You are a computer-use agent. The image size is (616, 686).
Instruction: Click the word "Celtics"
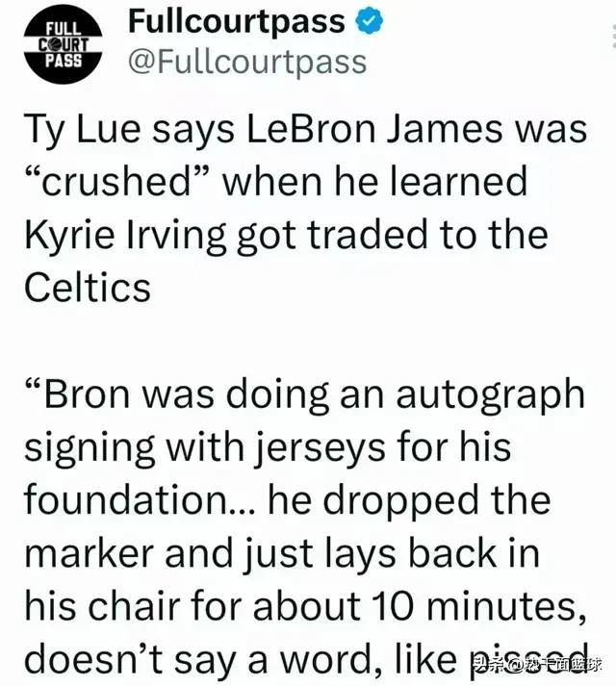click(87, 285)
